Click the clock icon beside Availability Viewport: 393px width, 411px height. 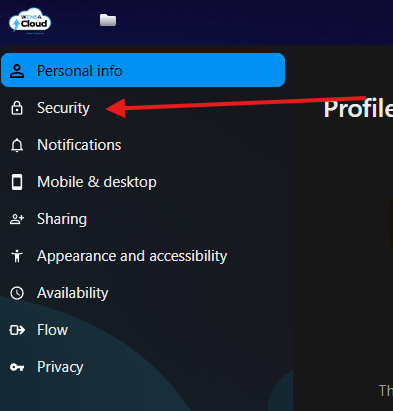(x=17, y=293)
